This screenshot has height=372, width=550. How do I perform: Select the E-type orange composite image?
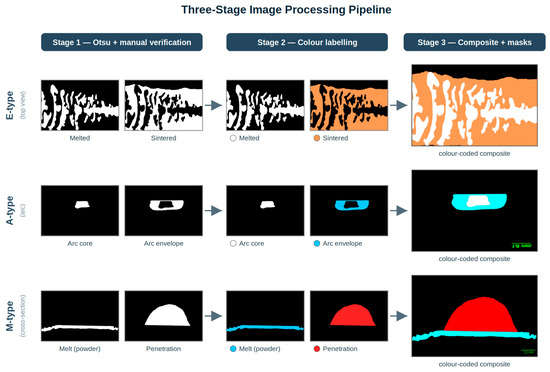(x=474, y=105)
